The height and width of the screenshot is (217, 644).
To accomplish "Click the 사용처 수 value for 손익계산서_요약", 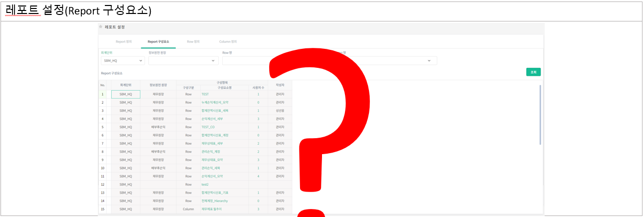I will tap(258, 176).
